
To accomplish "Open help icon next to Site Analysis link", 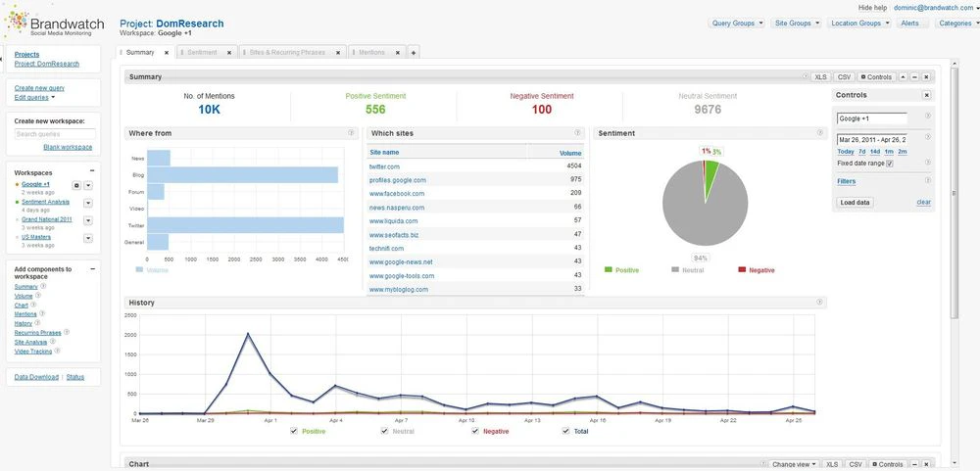I will 53,342.
